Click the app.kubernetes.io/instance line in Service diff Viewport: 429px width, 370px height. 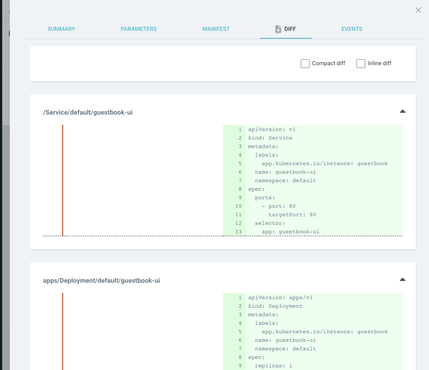click(325, 164)
